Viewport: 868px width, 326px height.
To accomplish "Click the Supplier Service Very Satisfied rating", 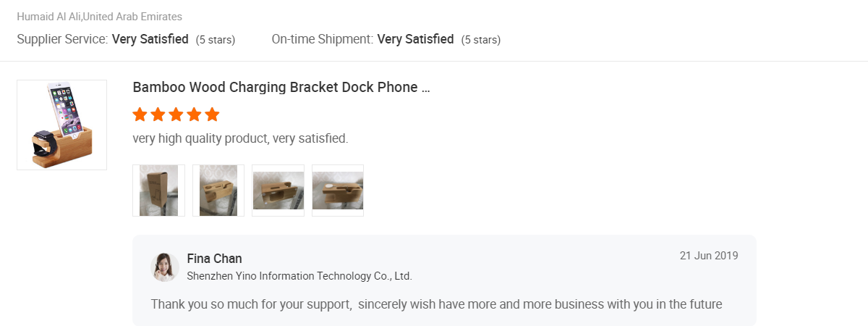I will point(150,39).
